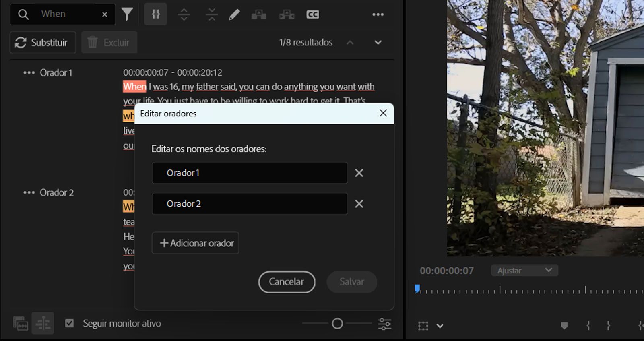Click the '1/8 resultados' counter

pos(306,42)
